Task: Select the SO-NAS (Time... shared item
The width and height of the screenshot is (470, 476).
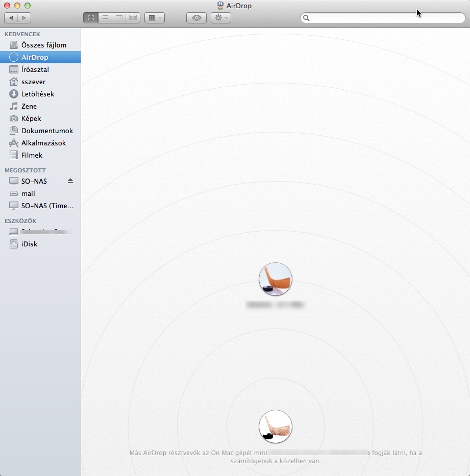Action: pos(40,206)
